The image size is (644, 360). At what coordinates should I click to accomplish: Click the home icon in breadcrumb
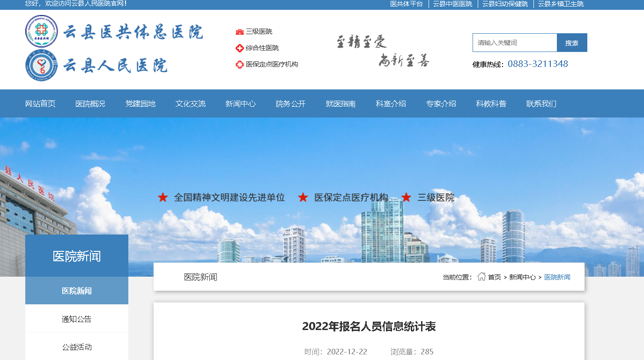[481, 277]
